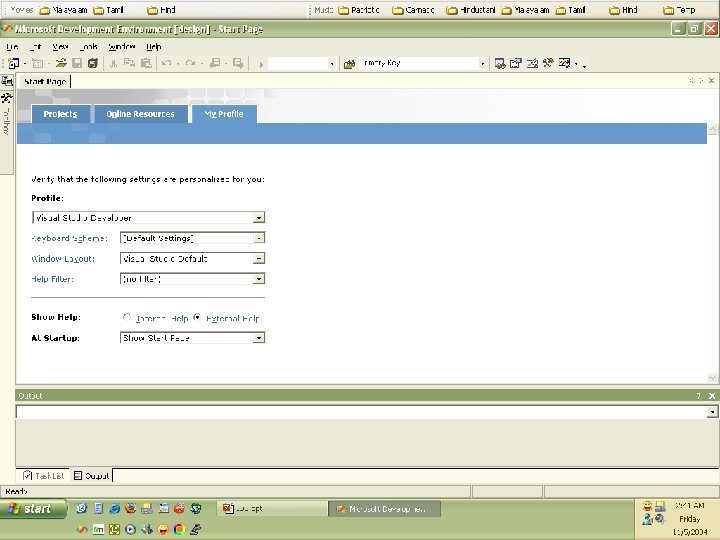Click the last window icon before toolbar options
Viewport: 720px width, 540px height.
[x=564, y=63]
